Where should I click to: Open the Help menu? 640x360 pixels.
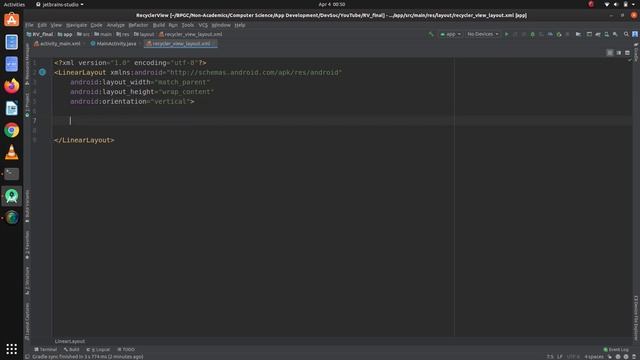pyautogui.click(x=240, y=25)
